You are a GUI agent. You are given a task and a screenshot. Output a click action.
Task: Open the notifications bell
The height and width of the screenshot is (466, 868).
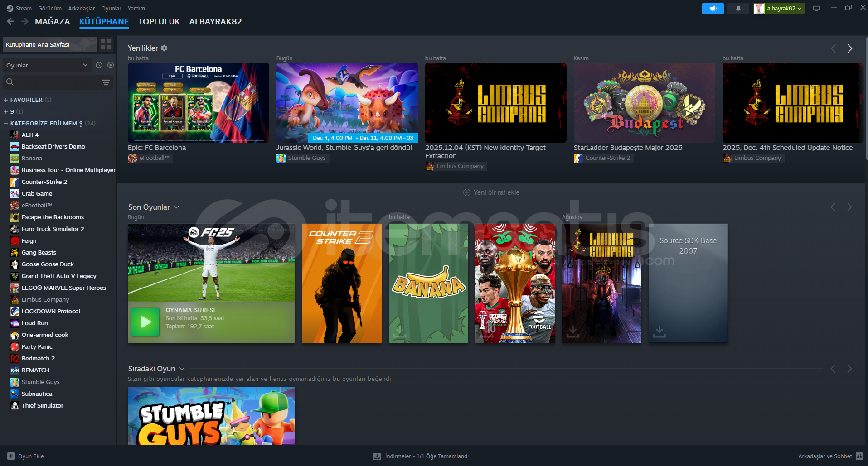738,9
